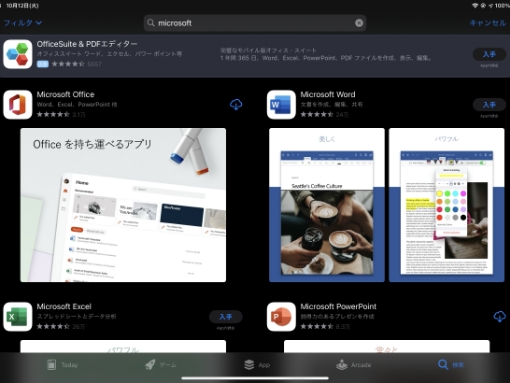Clear the search text with X button
Viewport: 510px width, 383px height.
pyautogui.click(x=359, y=23)
